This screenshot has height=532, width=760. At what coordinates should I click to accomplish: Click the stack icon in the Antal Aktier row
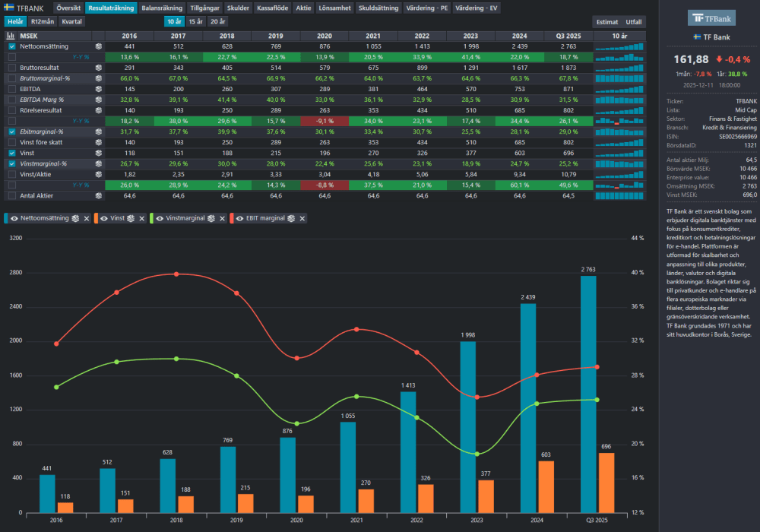point(98,196)
